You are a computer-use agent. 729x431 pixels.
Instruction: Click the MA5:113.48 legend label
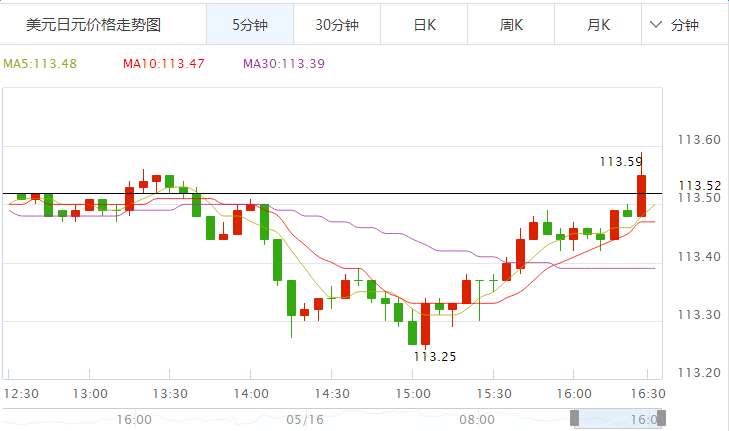click(x=40, y=64)
